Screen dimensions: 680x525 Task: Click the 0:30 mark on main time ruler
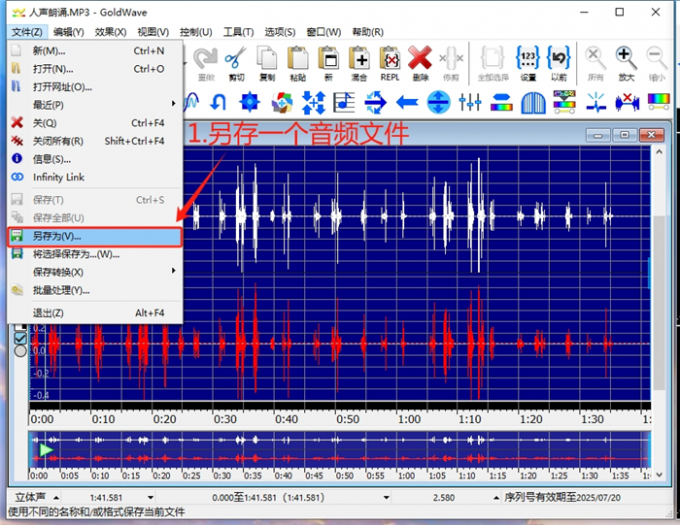coord(225,419)
